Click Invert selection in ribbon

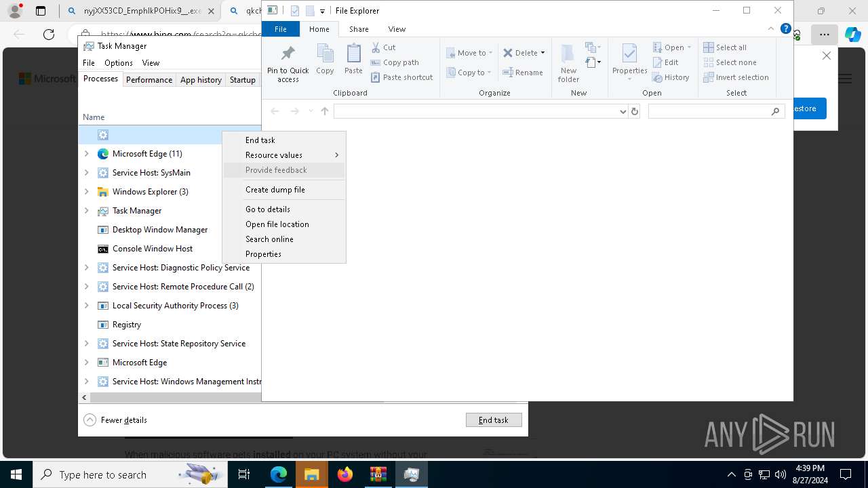click(736, 77)
